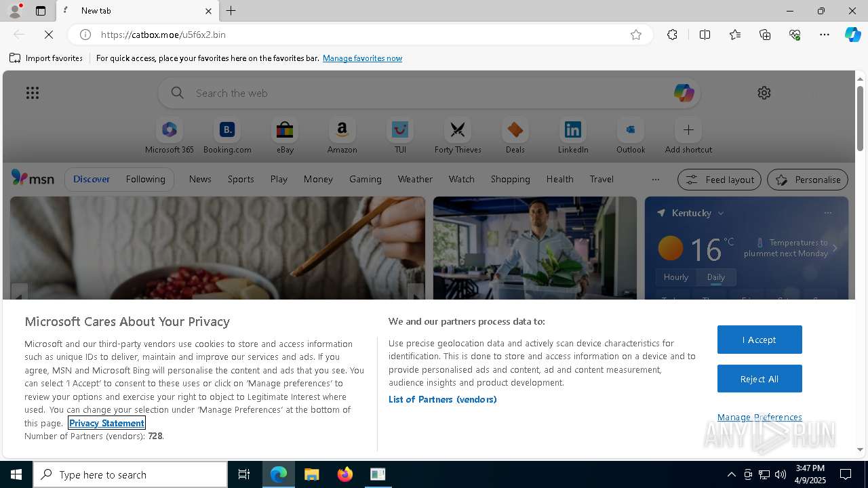
Task: Open the Weather menu item
Action: pos(415,179)
